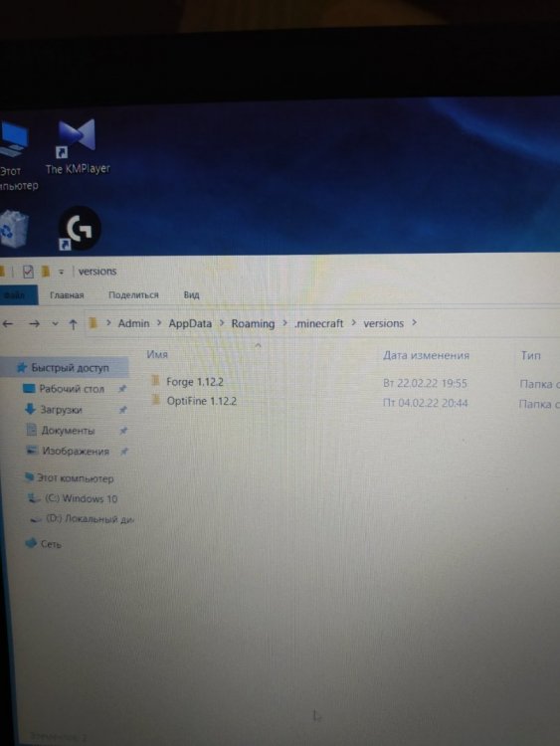Click the folder icon in address bar
The height and width of the screenshot is (746, 560).
[x=93, y=323]
